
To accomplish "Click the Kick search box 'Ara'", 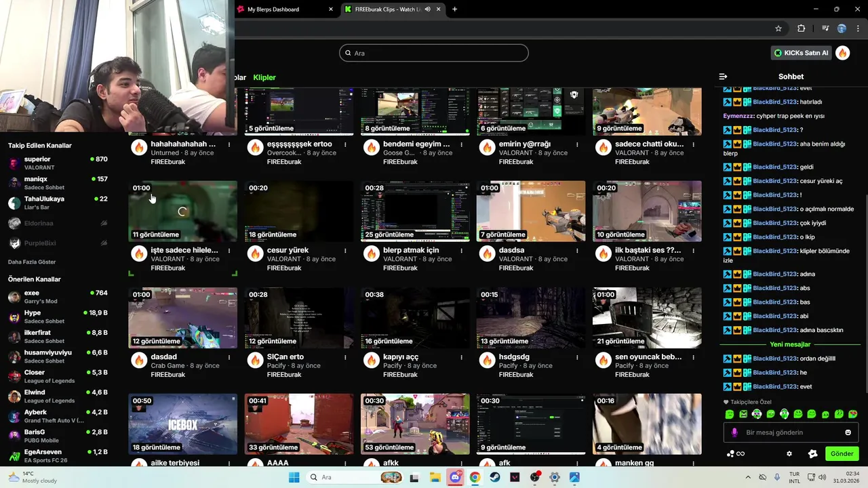I will 434,53.
